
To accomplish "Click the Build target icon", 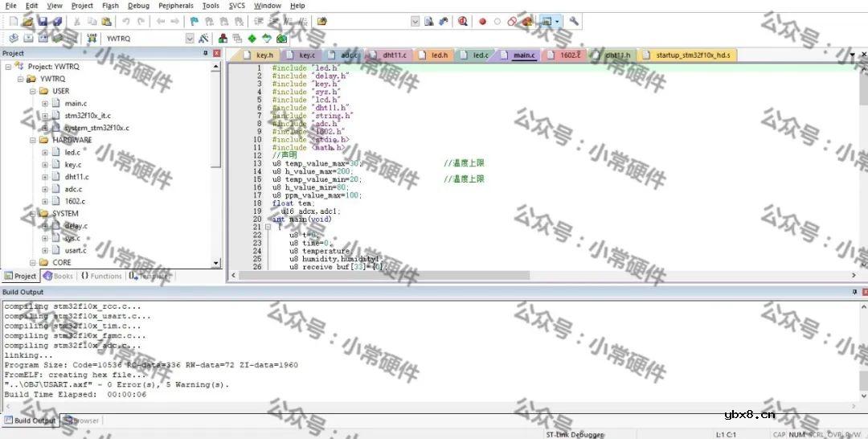I will pyautogui.click(x=28, y=39).
